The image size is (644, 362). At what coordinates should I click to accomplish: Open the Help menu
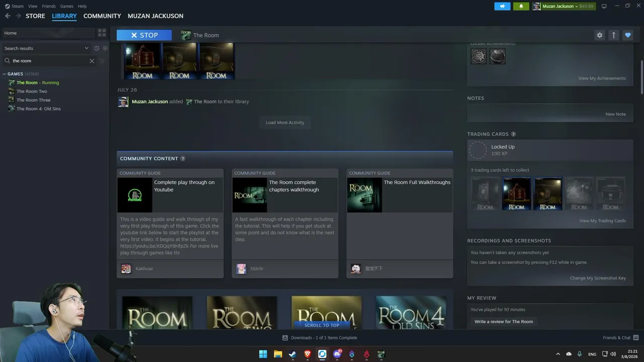[82, 6]
